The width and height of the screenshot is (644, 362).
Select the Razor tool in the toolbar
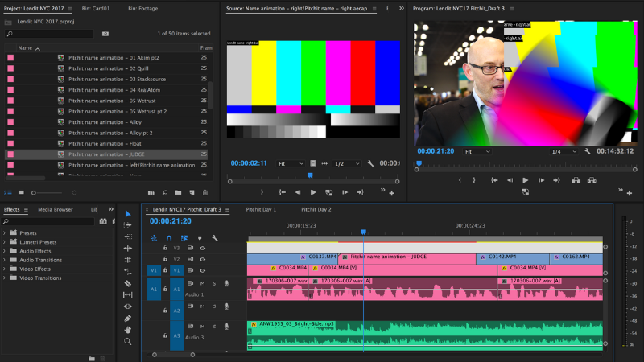(127, 283)
